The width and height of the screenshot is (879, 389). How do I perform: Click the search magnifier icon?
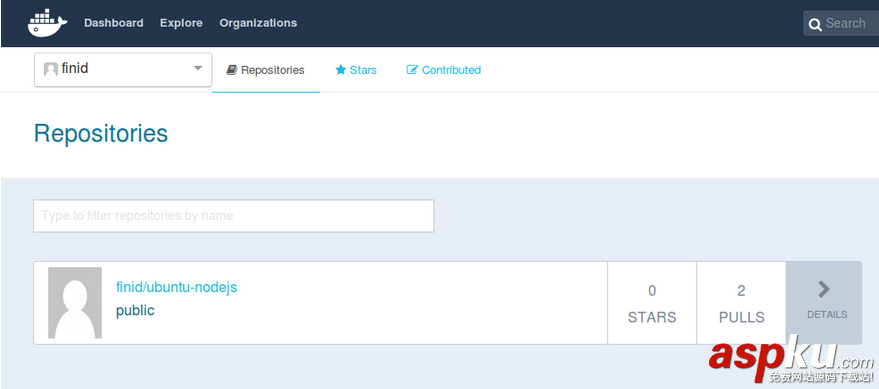click(815, 24)
